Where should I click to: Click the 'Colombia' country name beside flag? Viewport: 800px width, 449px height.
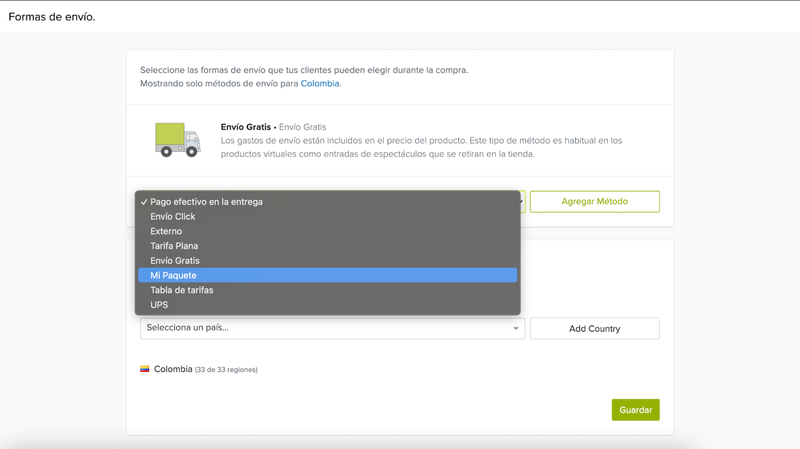click(173, 369)
